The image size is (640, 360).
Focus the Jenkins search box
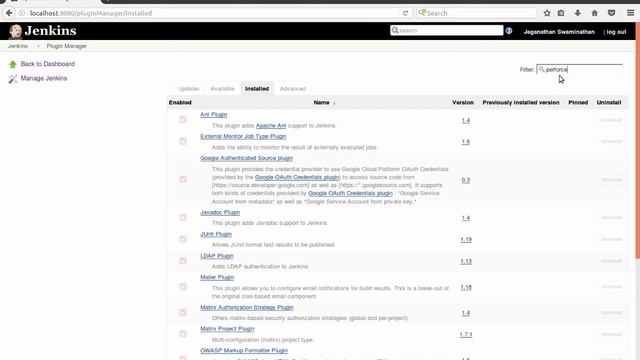pos(447,30)
